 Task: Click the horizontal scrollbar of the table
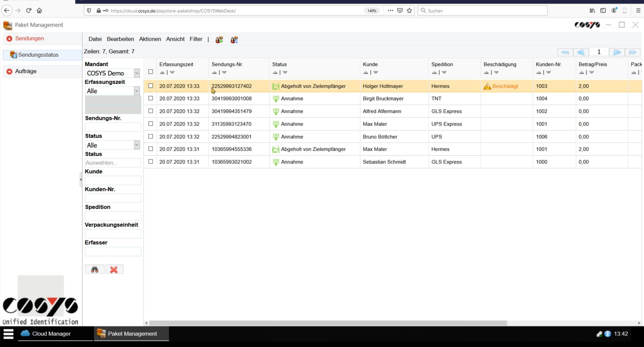pos(328,323)
